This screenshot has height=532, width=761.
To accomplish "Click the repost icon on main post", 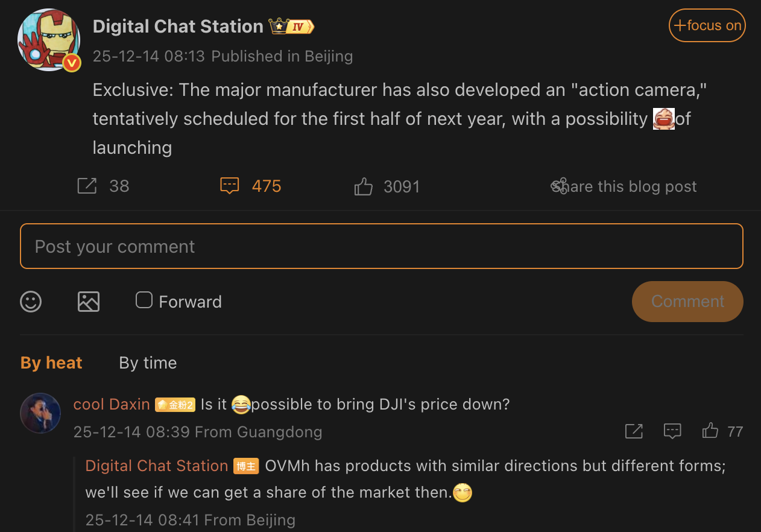I will click(x=87, y=186).
